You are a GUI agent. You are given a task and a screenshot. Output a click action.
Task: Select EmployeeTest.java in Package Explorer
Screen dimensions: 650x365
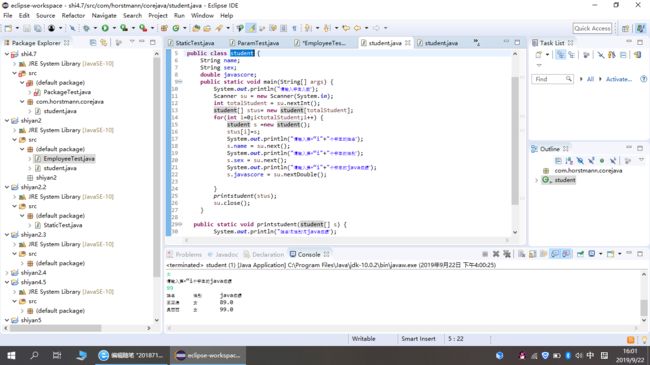click(x=69, y=158)
